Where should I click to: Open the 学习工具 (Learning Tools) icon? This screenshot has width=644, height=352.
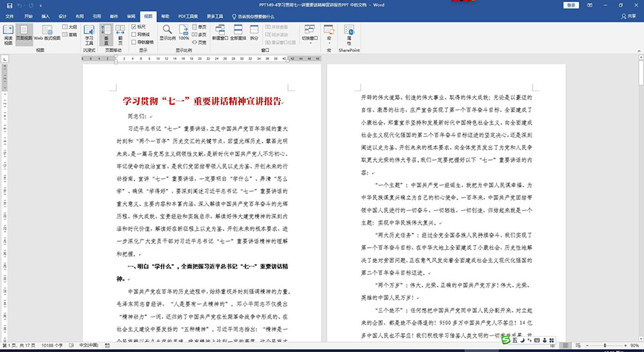pos(89,32)
